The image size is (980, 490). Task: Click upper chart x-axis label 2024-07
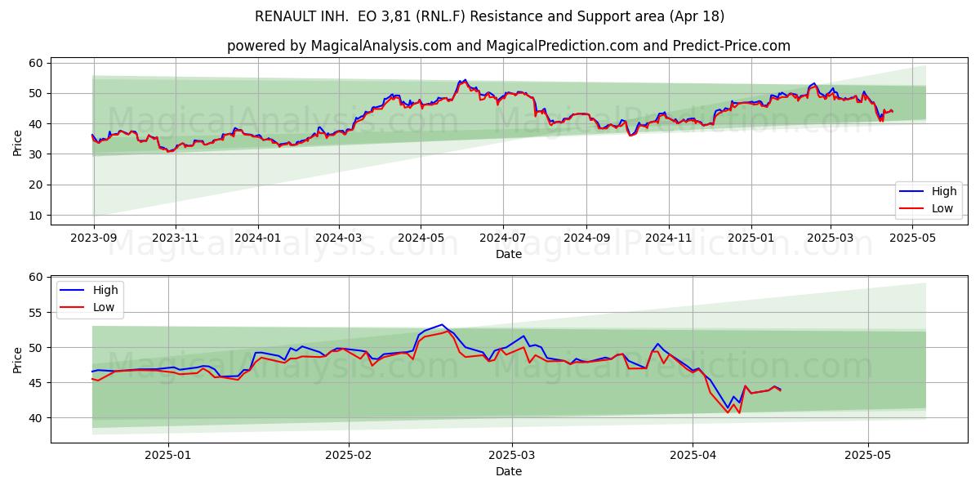(502, 238)
